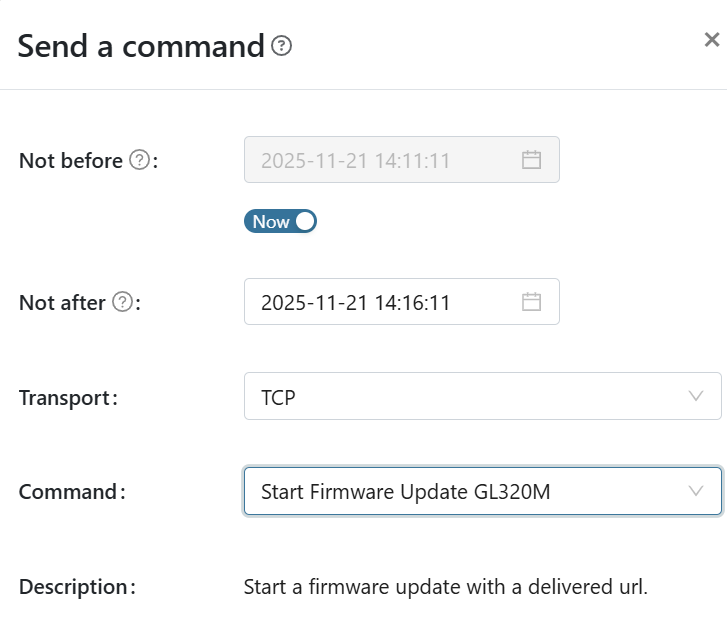The height and width of the screenshot is (624, 727).
Task: Click the Not after help icon
Action: click(x=122, y=302)
